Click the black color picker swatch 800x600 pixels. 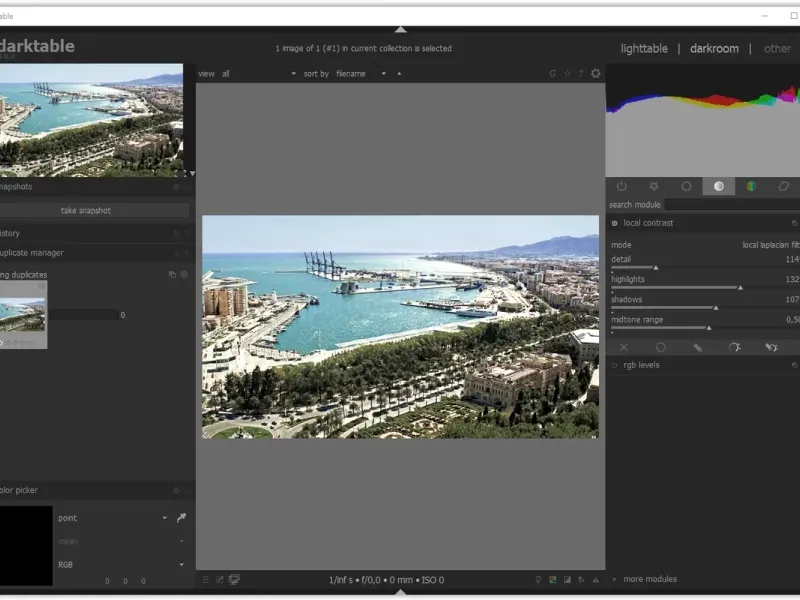point(26,546)
